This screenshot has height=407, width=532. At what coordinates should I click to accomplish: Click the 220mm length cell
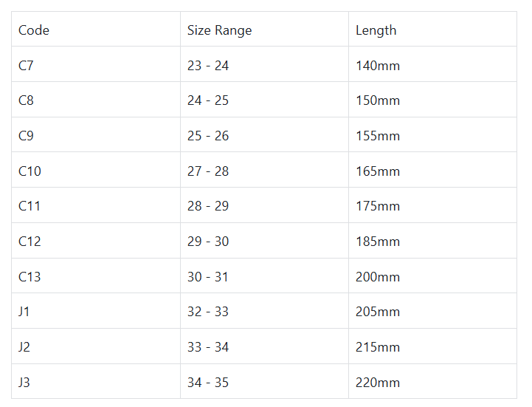click(x=378, y=383)
